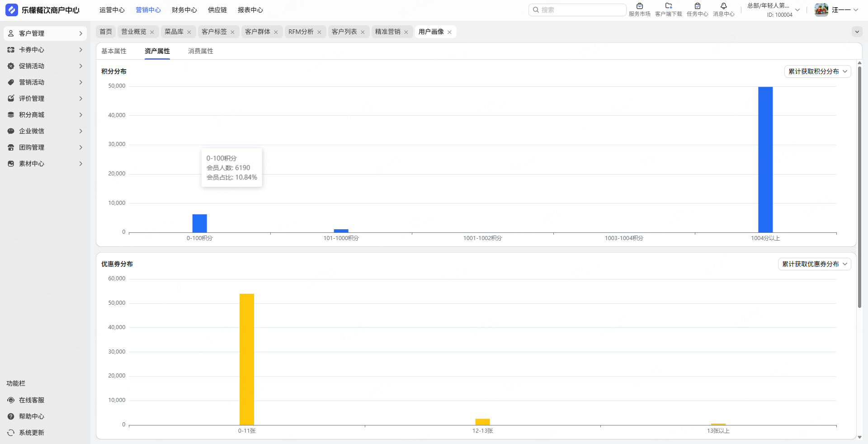Switch to the 基本属性 tab
This screenshot has width=868, height=444.
point(114,51)
